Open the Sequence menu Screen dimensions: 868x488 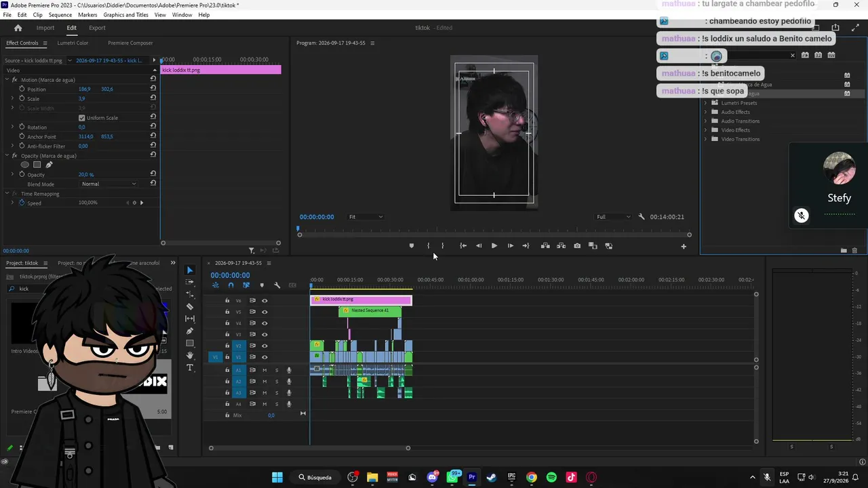[x=60, y=15]
